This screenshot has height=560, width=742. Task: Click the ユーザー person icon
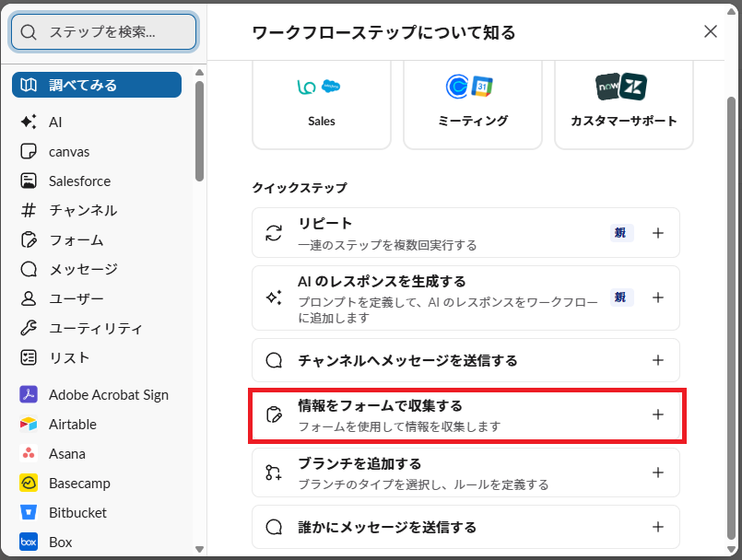tap(29, 298)
